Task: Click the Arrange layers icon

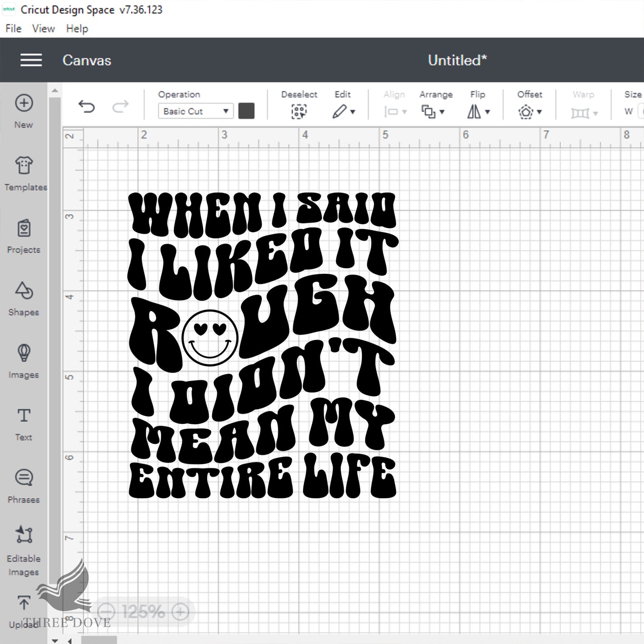Action: click(428, 111)
